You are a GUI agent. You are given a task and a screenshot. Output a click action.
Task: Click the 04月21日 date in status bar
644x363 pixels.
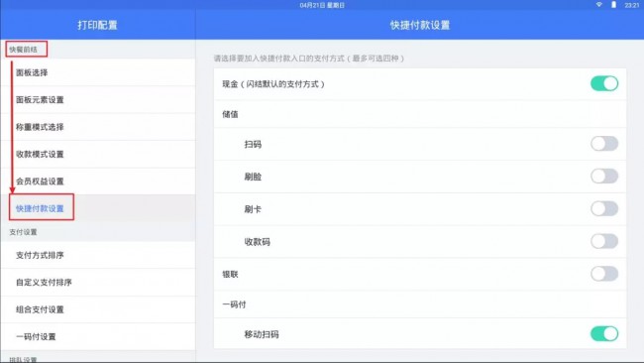322,5
